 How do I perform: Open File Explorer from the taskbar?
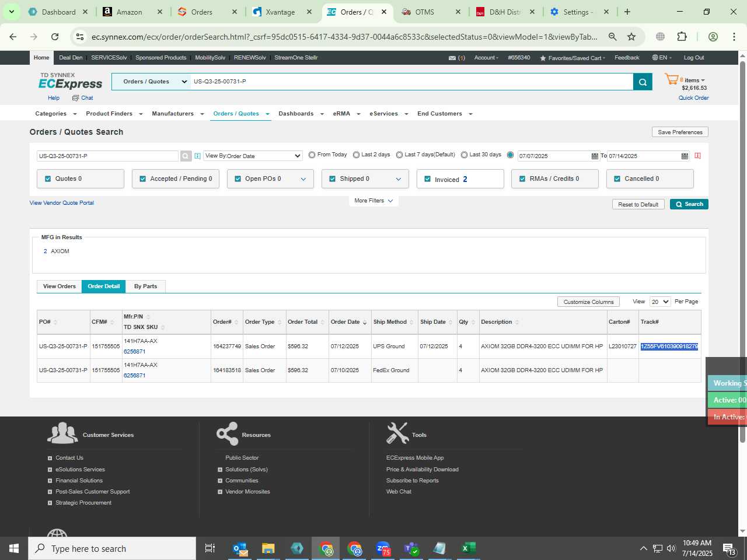(x=268, y=548)
